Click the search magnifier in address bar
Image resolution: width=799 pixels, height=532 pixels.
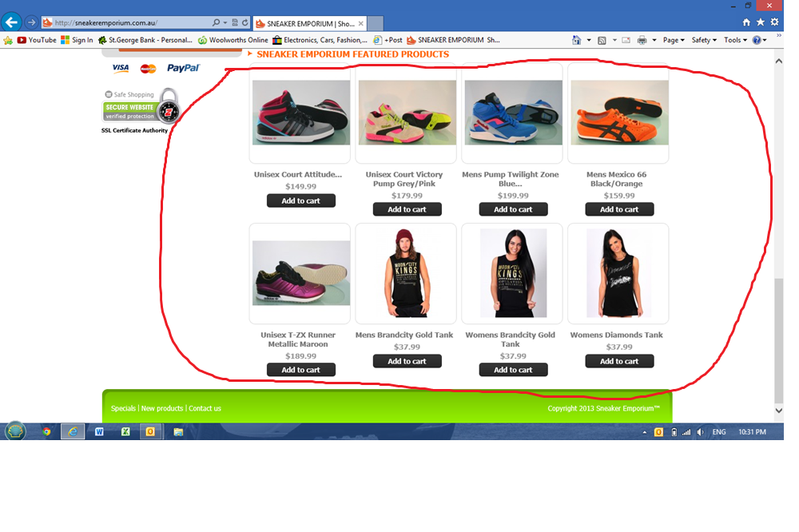216,22
